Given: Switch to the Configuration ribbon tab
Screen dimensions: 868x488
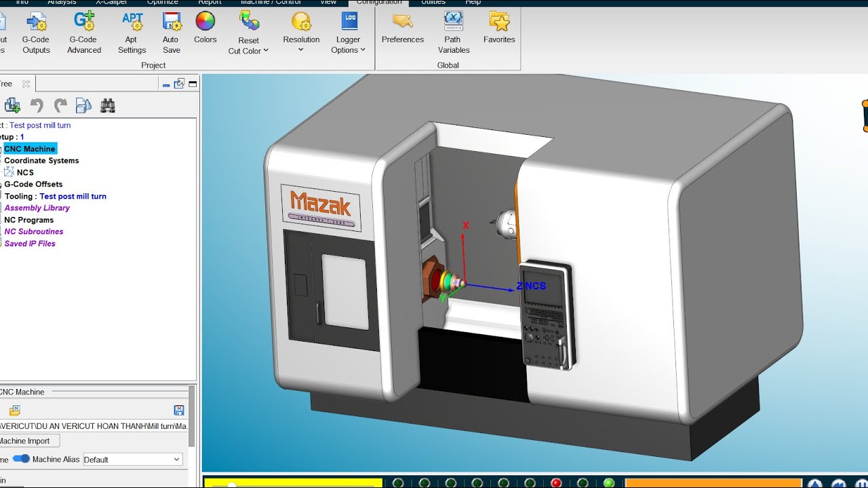Looking at the screenshot, I should (x=379, y=3).
